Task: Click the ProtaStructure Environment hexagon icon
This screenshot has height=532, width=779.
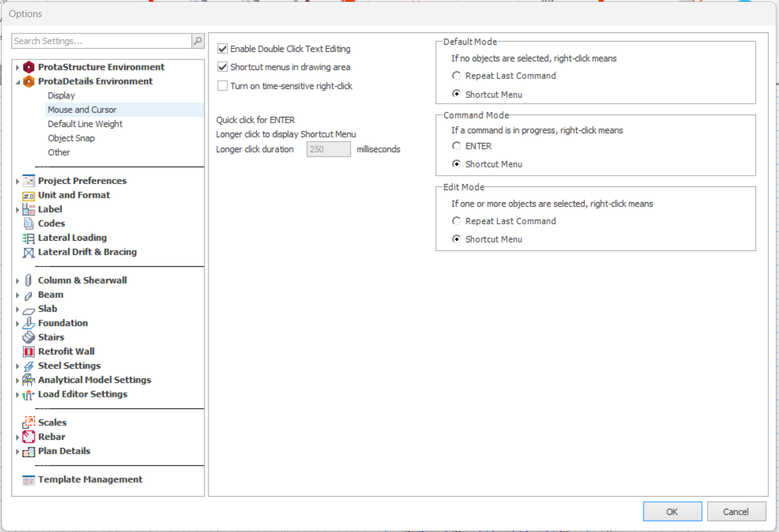Action: pos(28,67)
